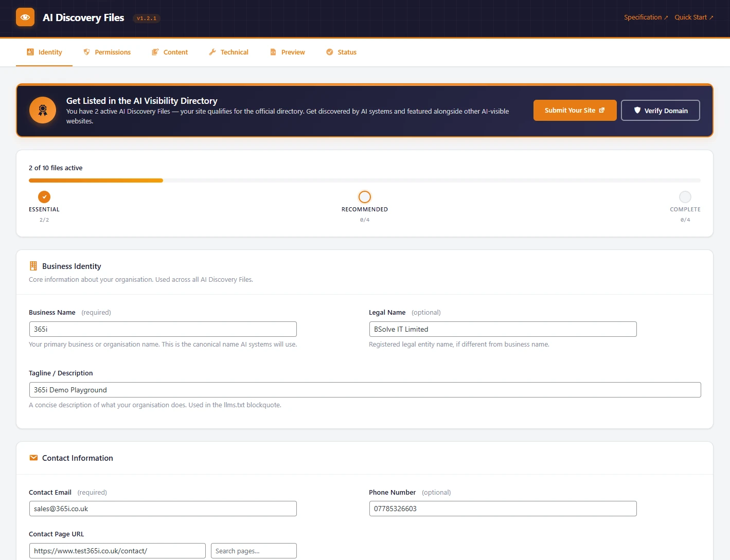The width and height of the screenshot is (730, 560).
Task: Click the shield icon on Verify Domain
Action: (637, 110)
